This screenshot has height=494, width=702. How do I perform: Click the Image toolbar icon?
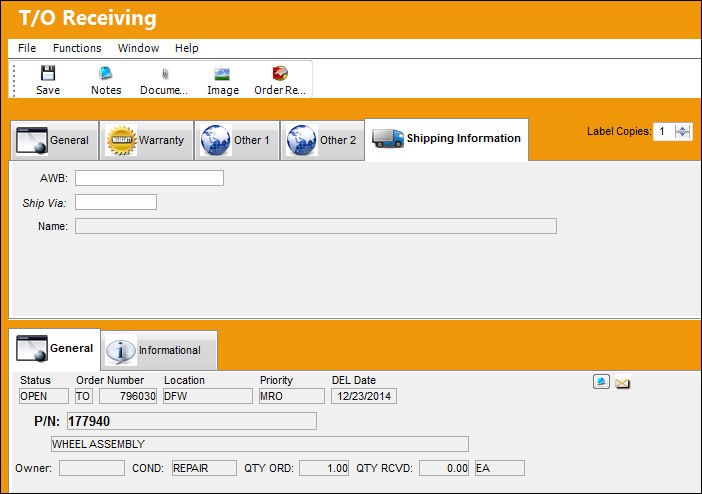(x=223, y=74)
